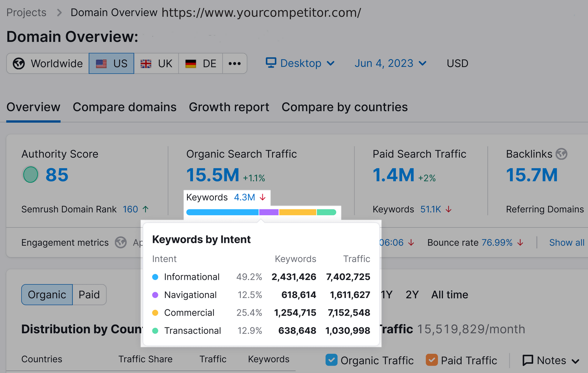Click the Show all link
Image resolution: width=588 pixels, height=373 pixels.
(x=566, y=243)
